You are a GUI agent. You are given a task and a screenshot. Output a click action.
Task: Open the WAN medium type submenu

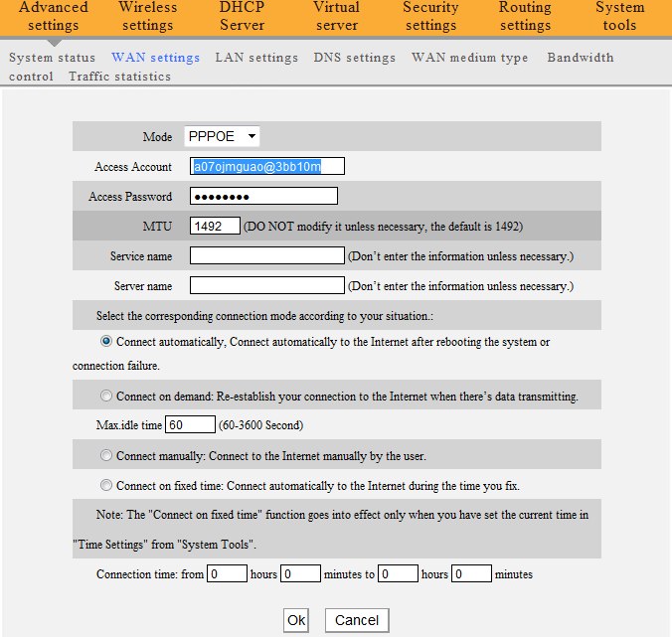point(470,58)
